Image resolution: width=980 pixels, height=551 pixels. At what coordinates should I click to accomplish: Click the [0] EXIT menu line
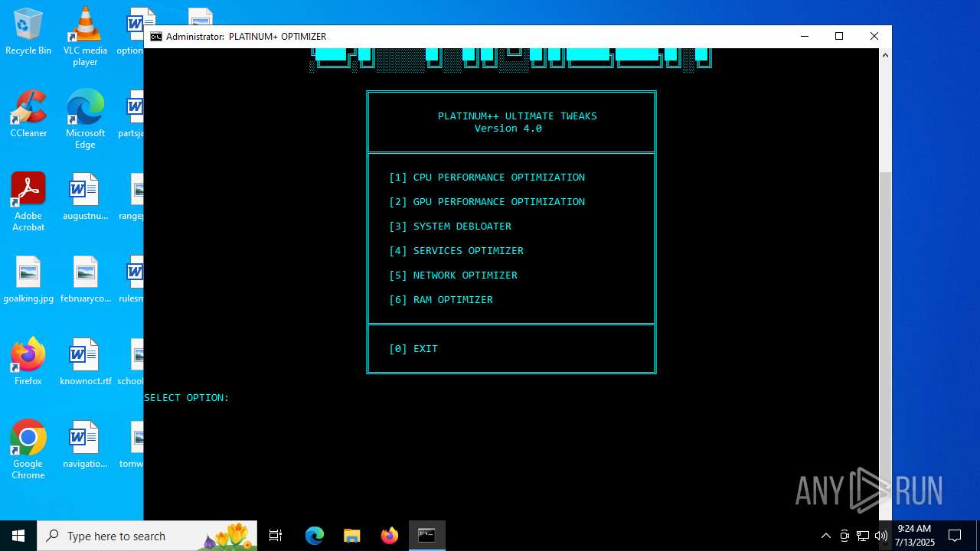[413, 349]
